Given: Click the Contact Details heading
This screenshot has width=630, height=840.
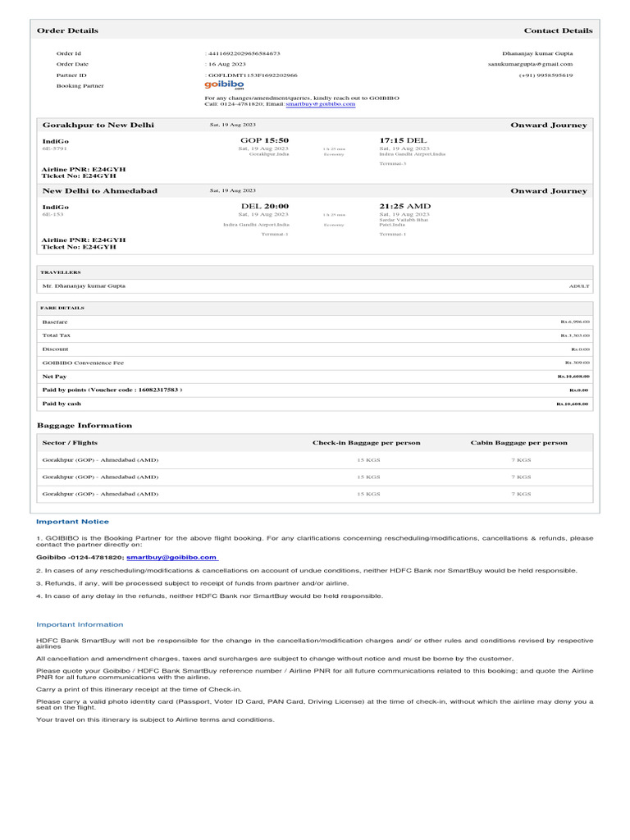Looking at the screenshot, I should [x=558, y=30].
